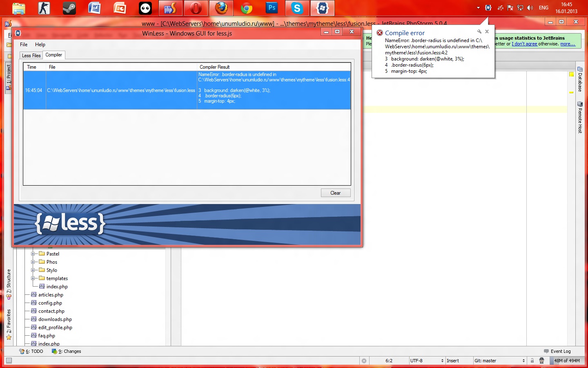Screen dimensions: 588x368
Task: Click the wrench icon in error balloon
Action: (479, 31)
